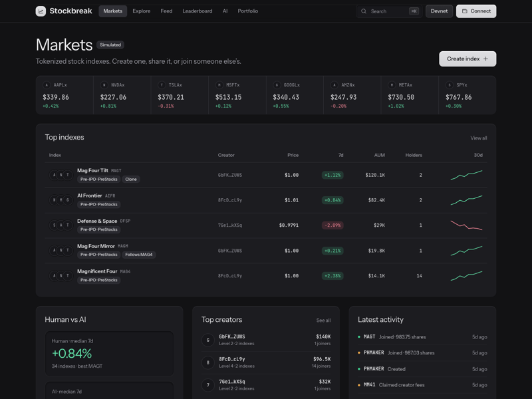The width and height of the screenshot is (532, 399).
Task: Click See all in Top creators
Action: coord(323,321)
